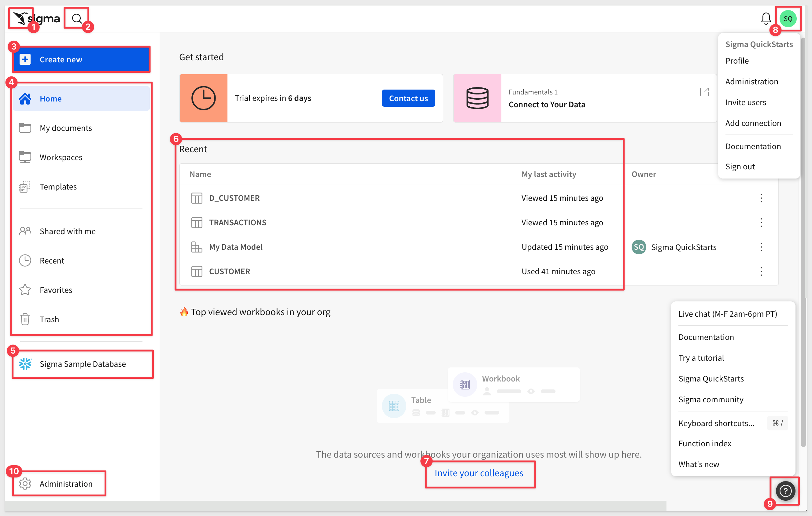Open the D_CUSTOMER recent item
Viewport: 812px width, 516px height.
pyautogui.click(x=234, y=198)
